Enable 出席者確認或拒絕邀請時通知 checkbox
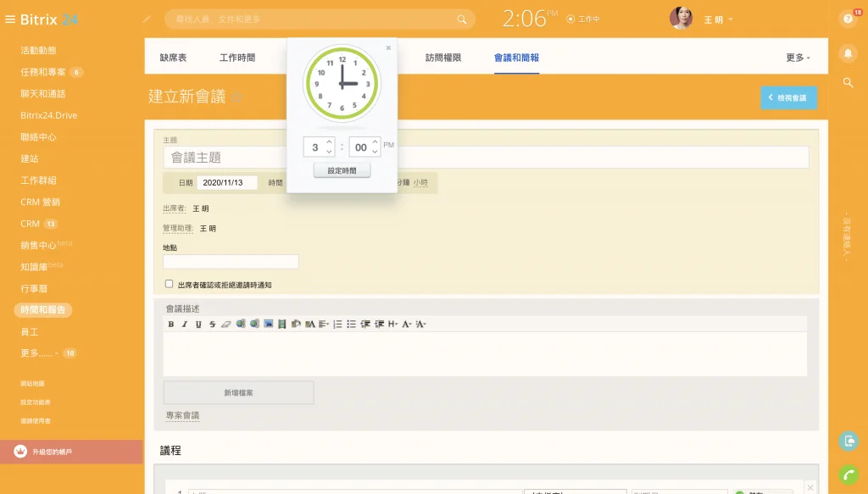This screenshot has height=494, width=868. point(169,285)
